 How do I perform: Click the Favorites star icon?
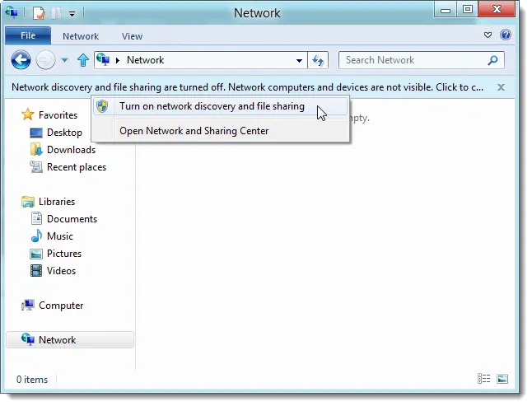click(27, 114)
